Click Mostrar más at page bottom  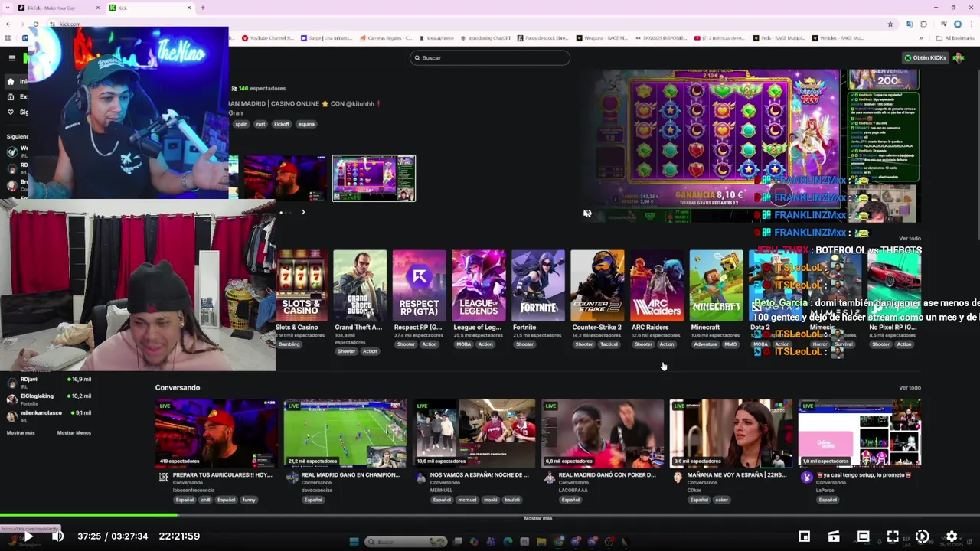pyautogui.click(x=538, y=518)
